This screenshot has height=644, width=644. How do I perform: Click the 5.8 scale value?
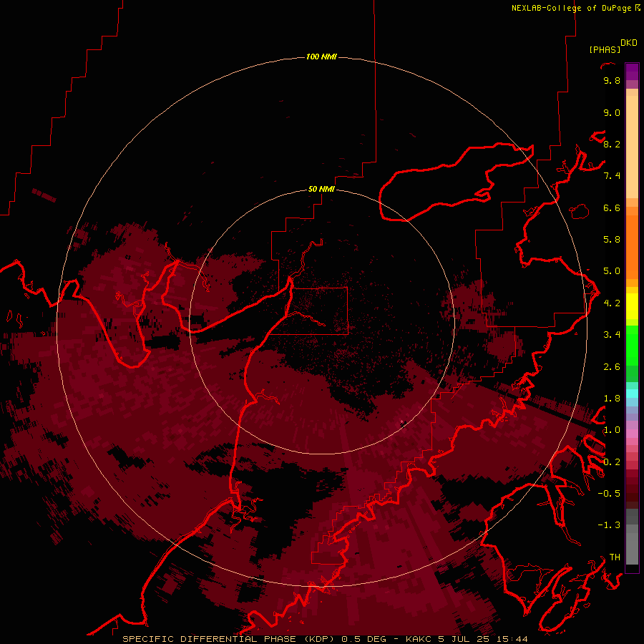pos(612,239)
